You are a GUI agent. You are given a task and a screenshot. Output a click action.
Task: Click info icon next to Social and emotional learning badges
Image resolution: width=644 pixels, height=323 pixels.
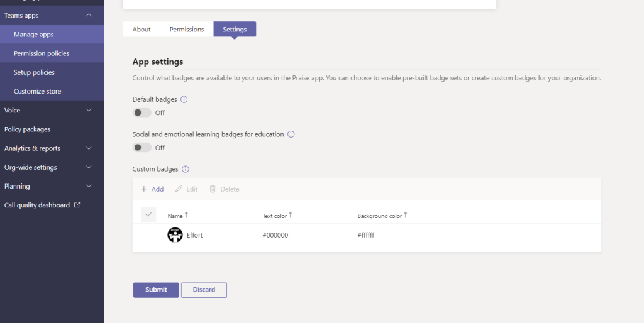coord(291,134)
